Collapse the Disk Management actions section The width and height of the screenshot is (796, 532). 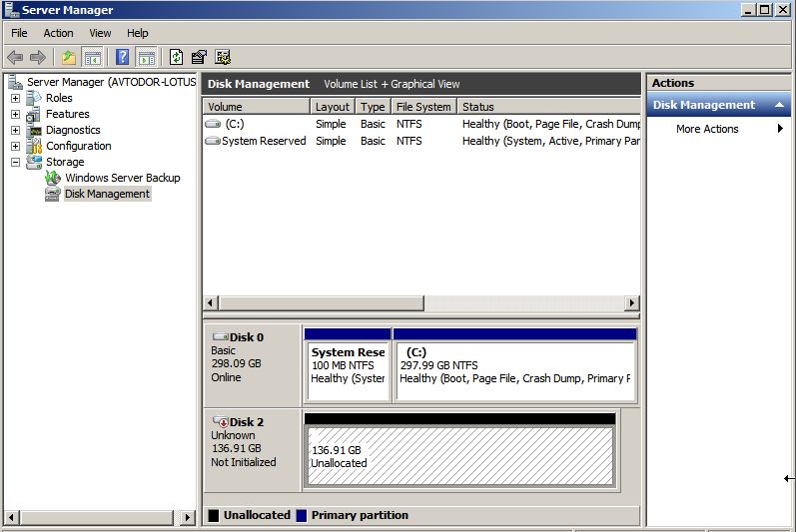pos(778,105)
